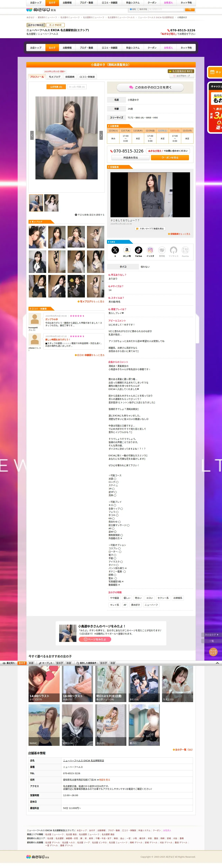Select the second small profile thumbnail
Image resolution: width=222 pixels, height=868 pixels.
(52, 203)
